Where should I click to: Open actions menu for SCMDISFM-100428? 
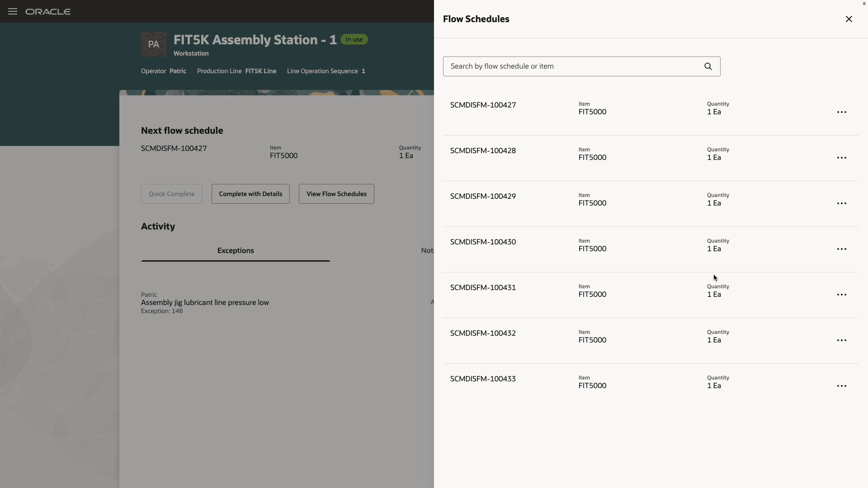841,158
